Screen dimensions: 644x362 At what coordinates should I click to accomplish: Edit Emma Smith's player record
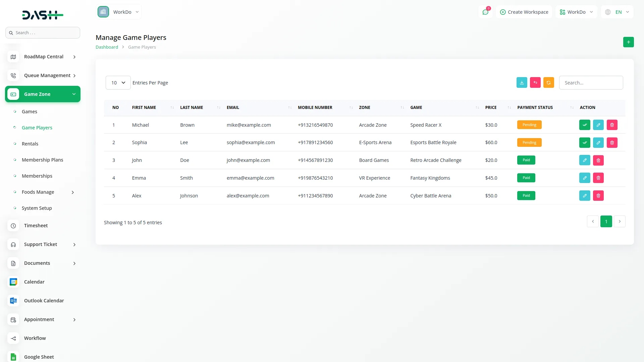coord(584,178)
